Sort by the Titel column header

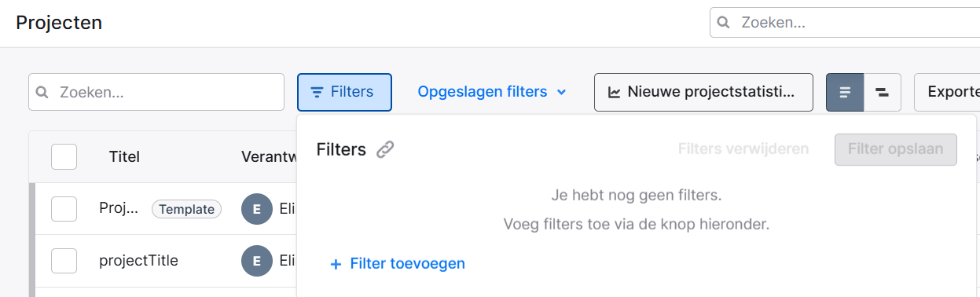[124, 156]
